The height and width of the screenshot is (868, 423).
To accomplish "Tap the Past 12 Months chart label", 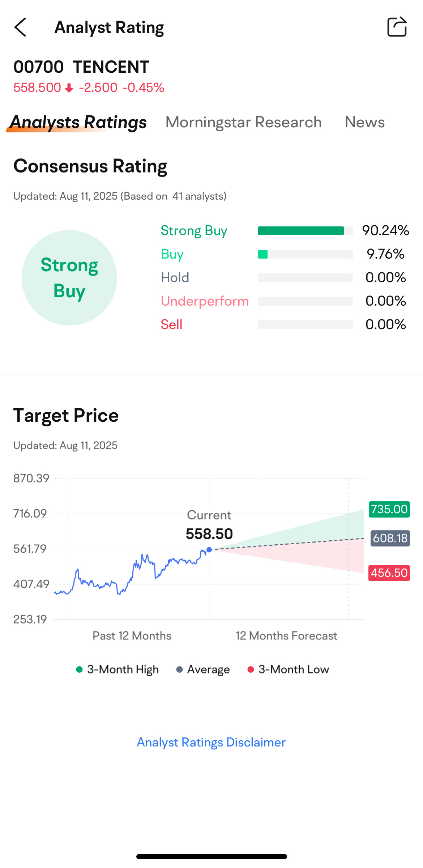I will [x=132, y=636].
